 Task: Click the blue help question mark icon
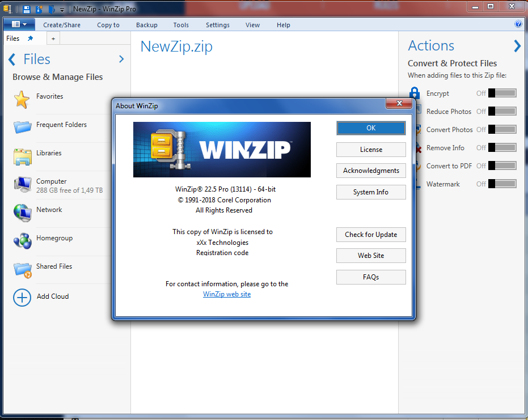(518, 24)
